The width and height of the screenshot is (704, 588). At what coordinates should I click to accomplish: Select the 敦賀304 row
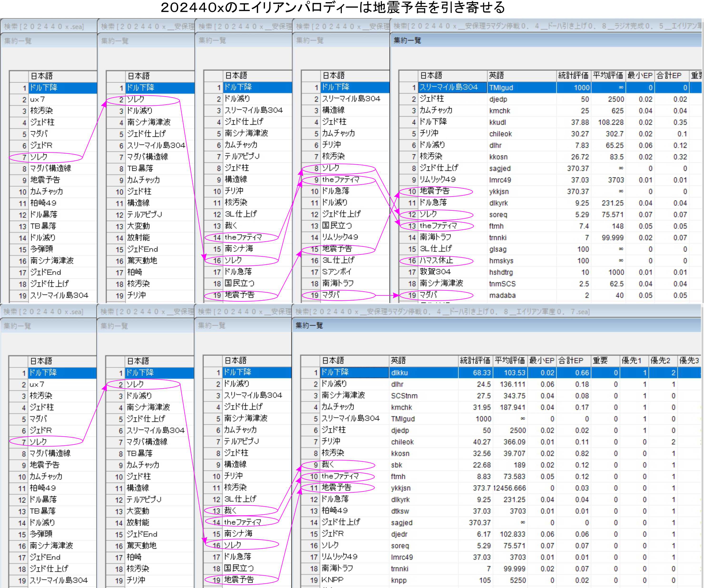550,272
